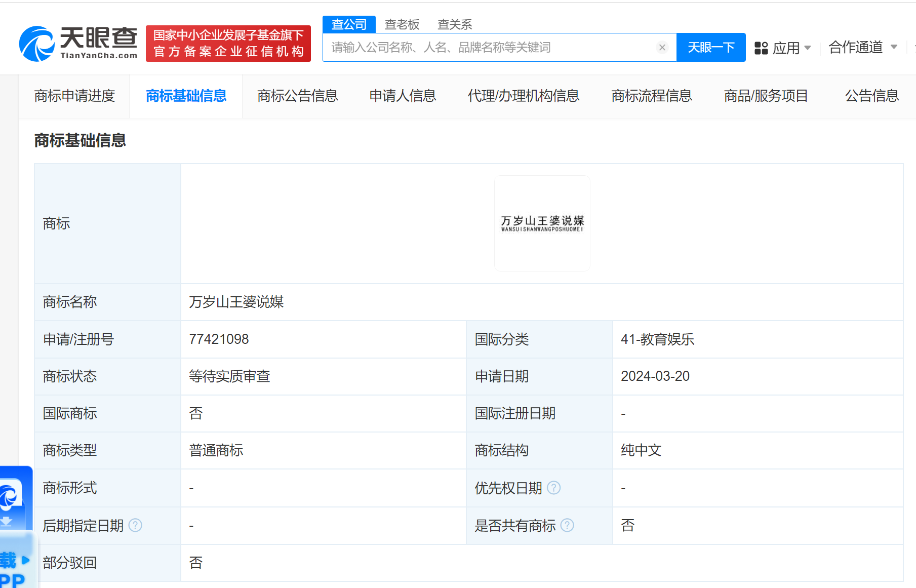Click help icon next to 是否共有商标
Screen dimensions: 916x588
(568, 525)
